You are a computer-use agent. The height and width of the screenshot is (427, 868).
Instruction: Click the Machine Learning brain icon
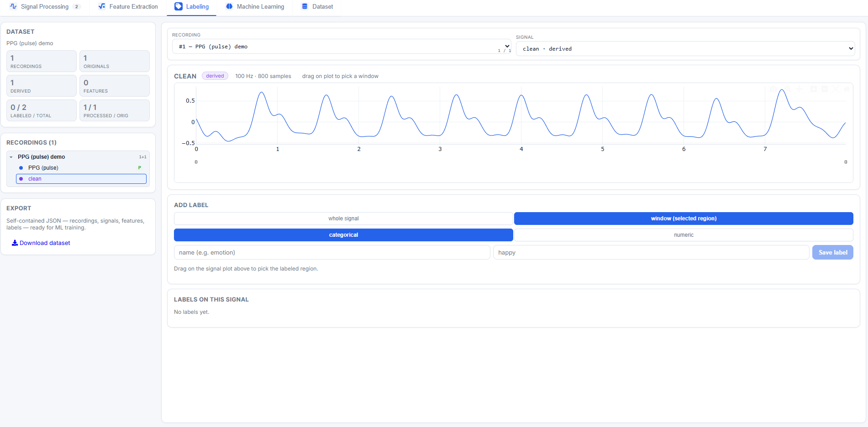pyautogui.click(x=229, y=6)
